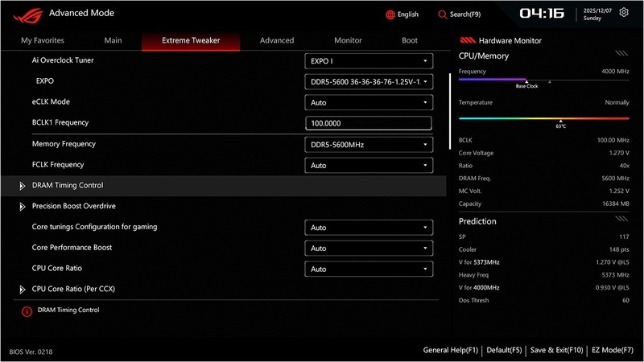The height and width of the screenshot is (362, 644).
Task: Open the Memory Frequency dropdown
Action: tap(369, 145)
